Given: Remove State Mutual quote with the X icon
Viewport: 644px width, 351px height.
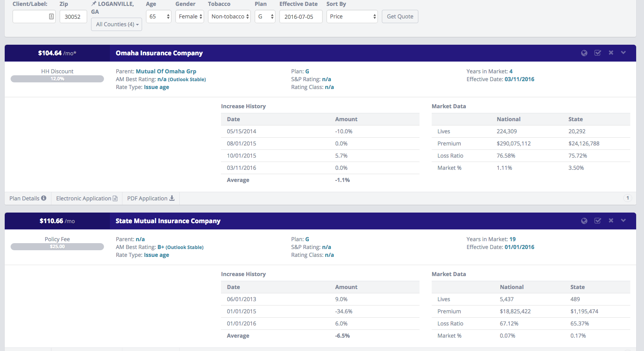Looking at the screenshot, I should coord(611,220).
